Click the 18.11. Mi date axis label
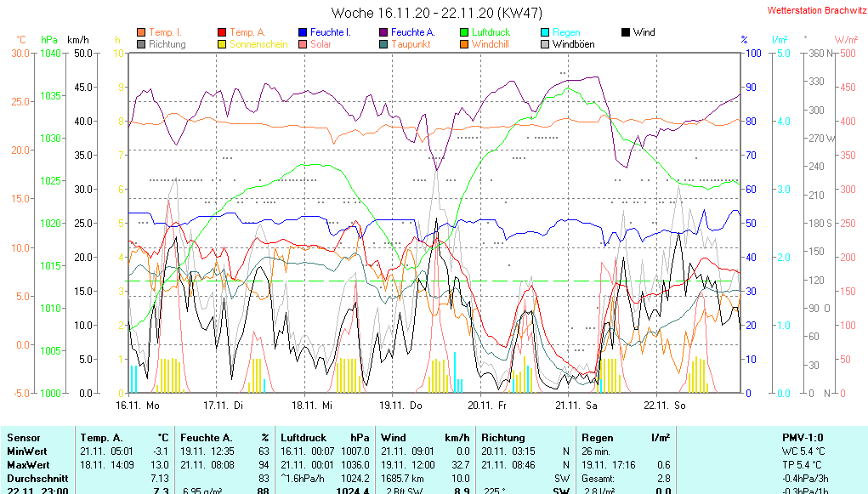 (x=316, y=406)
